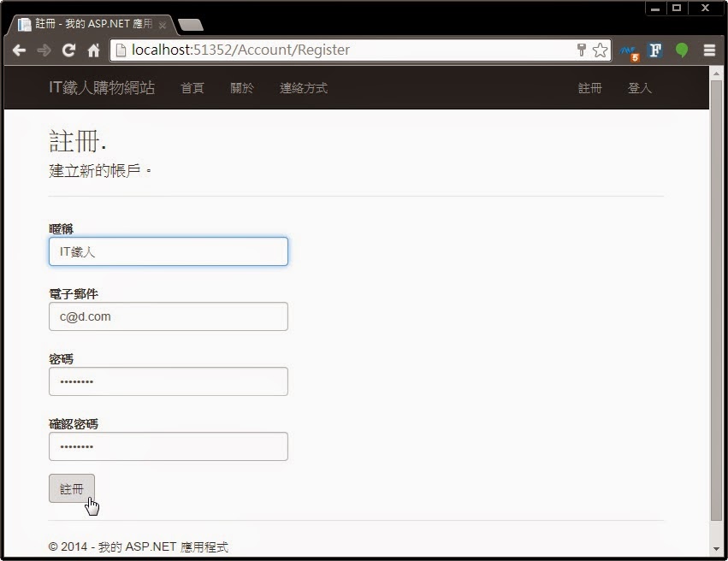728x561 pixels.
Task: Click the 建立新的帳戶 subtitle text
Action: coord(99,171)
